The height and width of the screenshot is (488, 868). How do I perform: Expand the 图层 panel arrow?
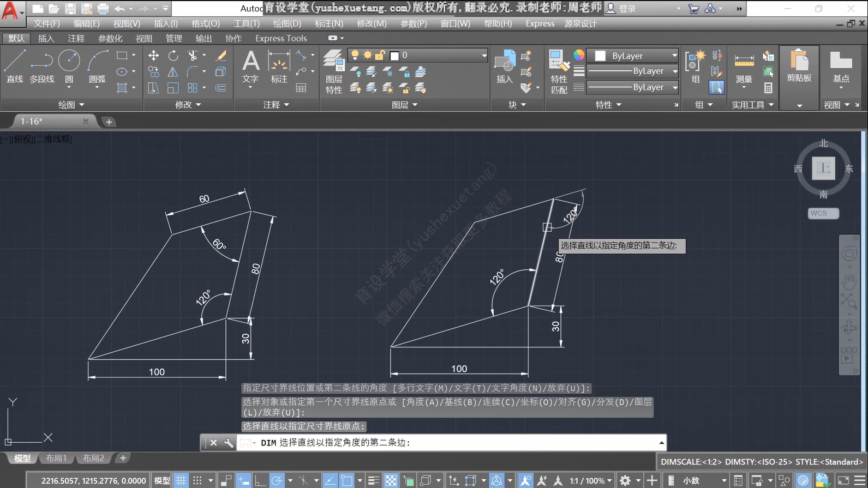(415, 105)
